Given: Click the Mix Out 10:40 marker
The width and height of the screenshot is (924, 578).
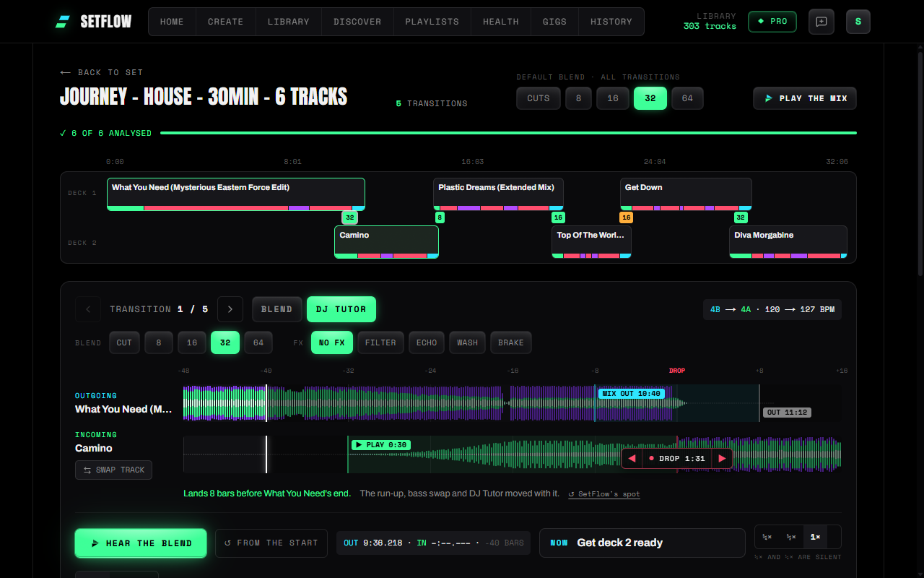Looking at the screenshot, I should [x=631, y=394].
